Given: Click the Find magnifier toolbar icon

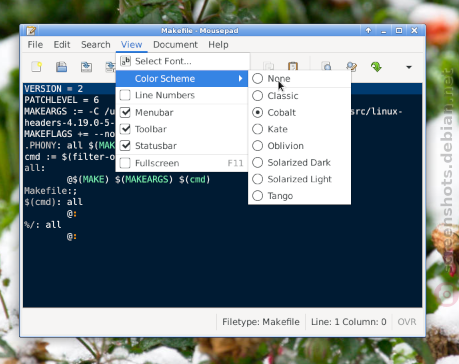Looking at the screenshot, I should (x=327, y=67).
